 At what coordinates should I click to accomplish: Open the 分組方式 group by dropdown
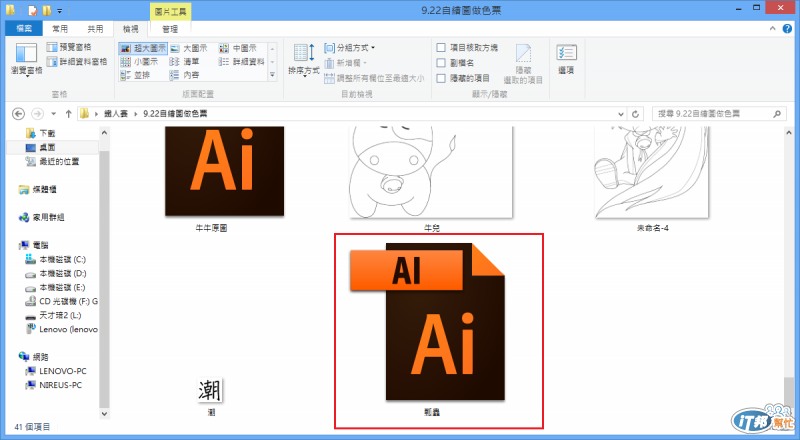pyautogui.click(x=349, y=47)
